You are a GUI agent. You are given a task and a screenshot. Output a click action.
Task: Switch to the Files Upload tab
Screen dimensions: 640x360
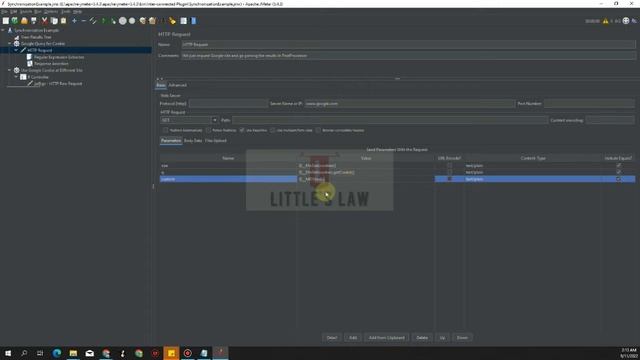(216, 141)
